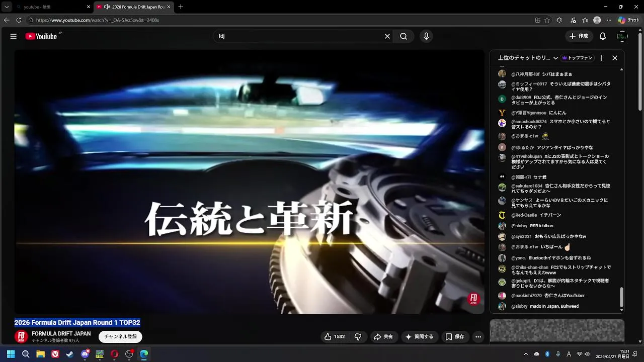Click the Top Fans (トップファン) badge

(578, 58)
